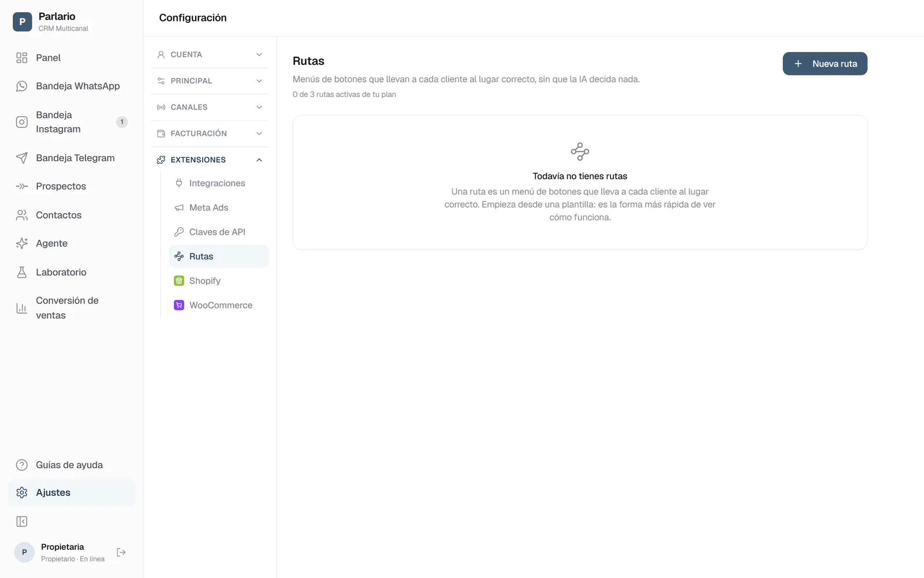This screenshot has height=578, width=924.
Task: Open the Instagram inbox icon
Action: tap(22, 122)
